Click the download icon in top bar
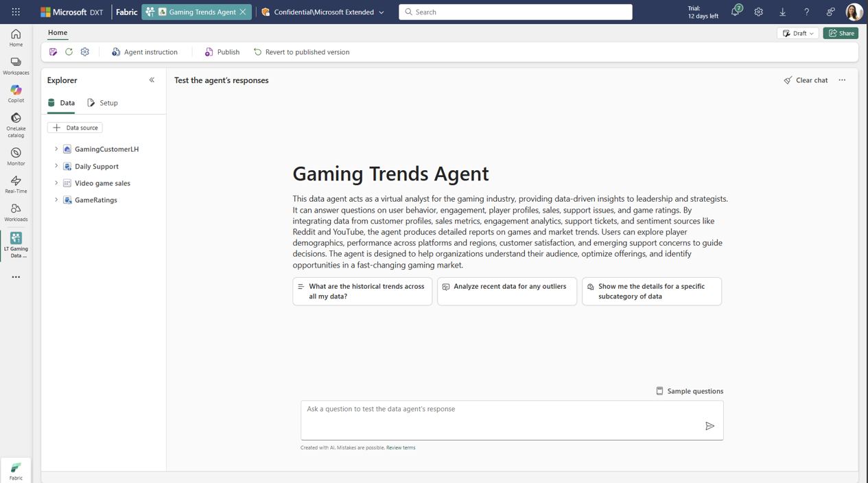868x483 pixels. click(782, 12)
